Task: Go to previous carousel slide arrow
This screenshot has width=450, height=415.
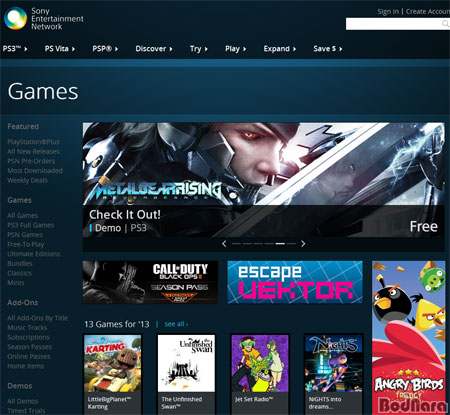Action: click(224, 244)
